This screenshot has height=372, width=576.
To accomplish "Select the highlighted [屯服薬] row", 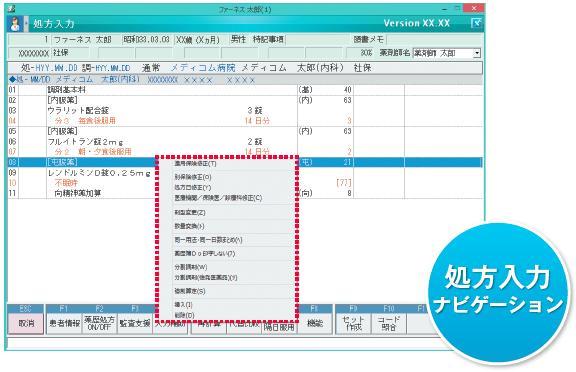I will point(245,162).
